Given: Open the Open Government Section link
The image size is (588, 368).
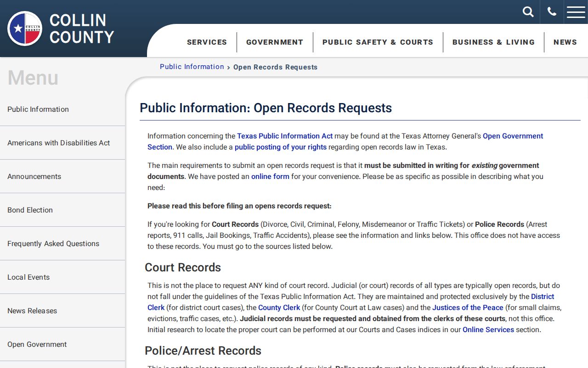Looking at the screenshot, I should pyautogui.click(x=513, y=136).
